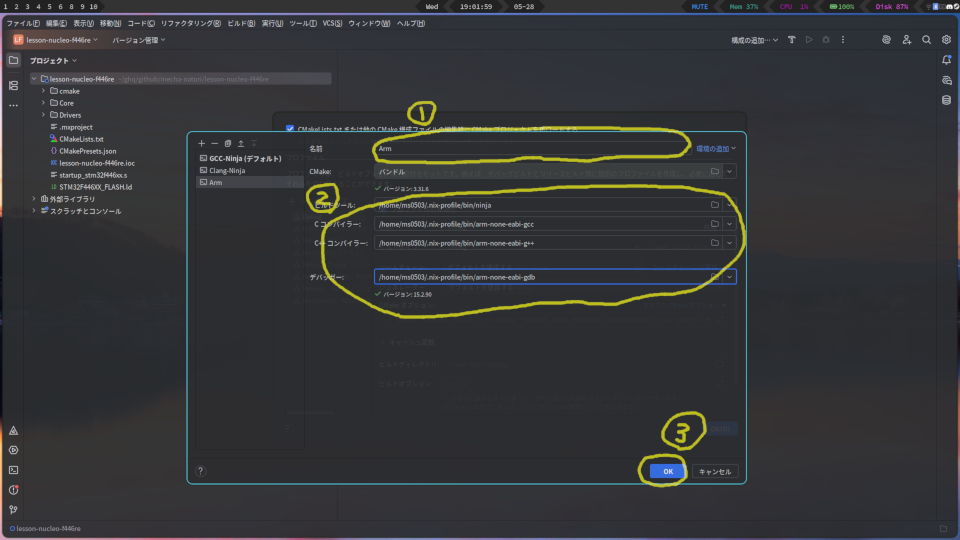This screenshot has height=540, width=960.
Task: Expand the debugger path dropdown
Action: click(x=730, y=277)
